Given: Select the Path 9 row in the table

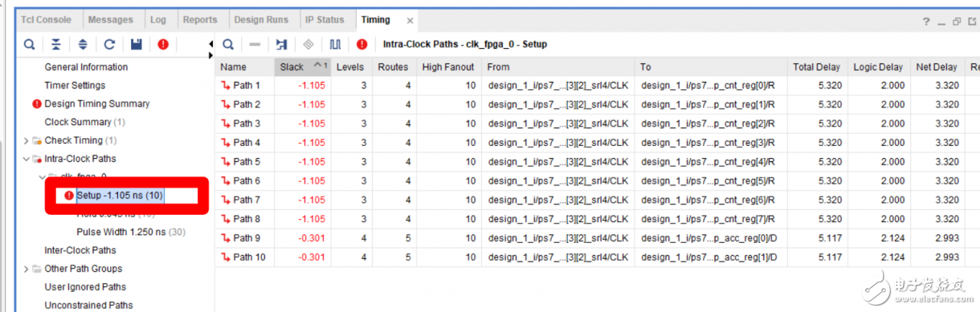Looking at the screenshot, I should [597, 237].
